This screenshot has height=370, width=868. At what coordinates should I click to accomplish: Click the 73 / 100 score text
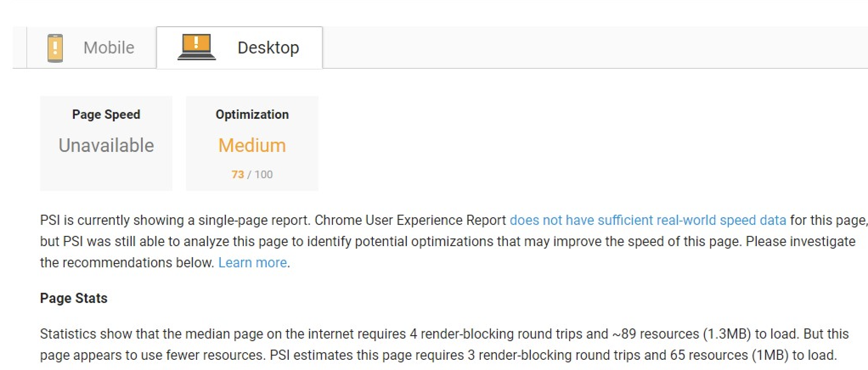[x=252, y=174]
